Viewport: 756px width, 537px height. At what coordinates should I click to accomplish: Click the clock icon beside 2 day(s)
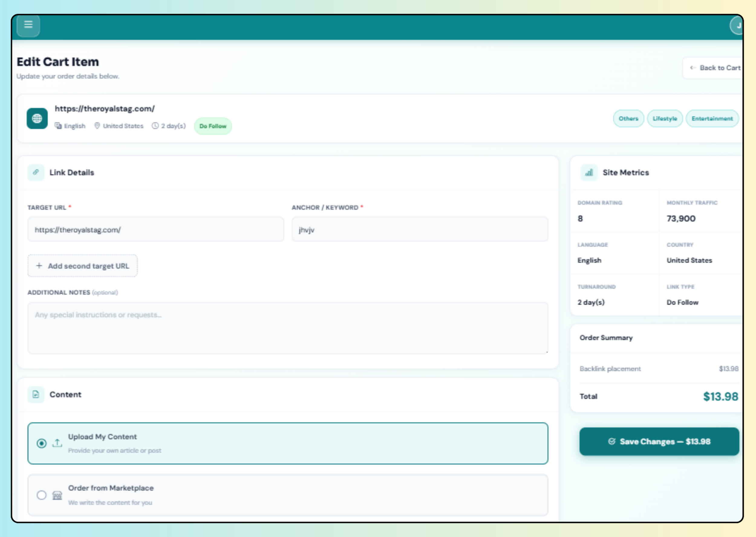155,126
